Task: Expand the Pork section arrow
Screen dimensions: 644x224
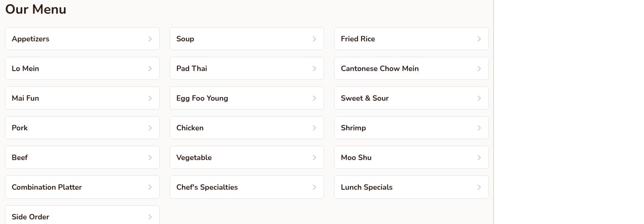Action: click(150, 128)
